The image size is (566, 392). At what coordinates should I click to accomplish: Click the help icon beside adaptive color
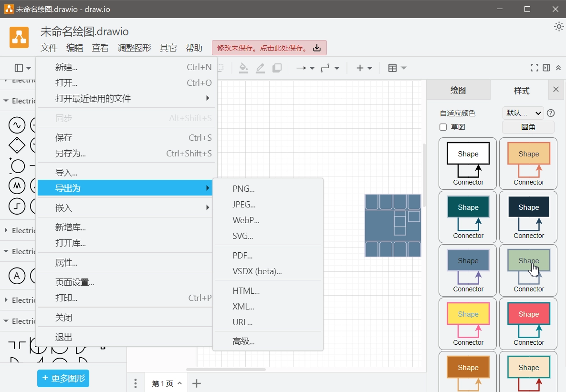(x=551, y=113)
